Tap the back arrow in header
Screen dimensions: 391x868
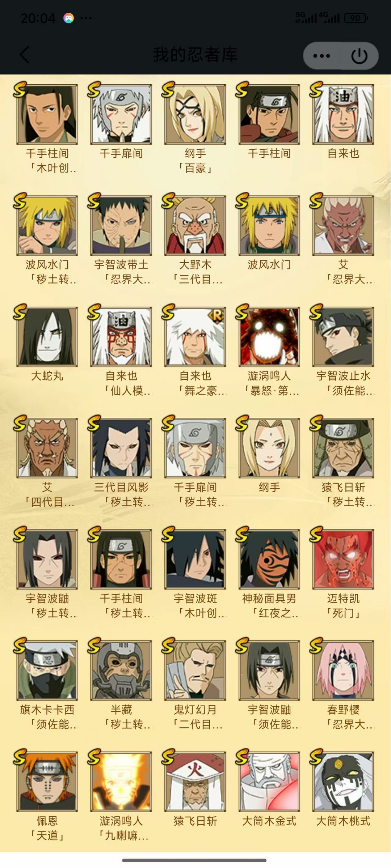[x=24, y=55]
